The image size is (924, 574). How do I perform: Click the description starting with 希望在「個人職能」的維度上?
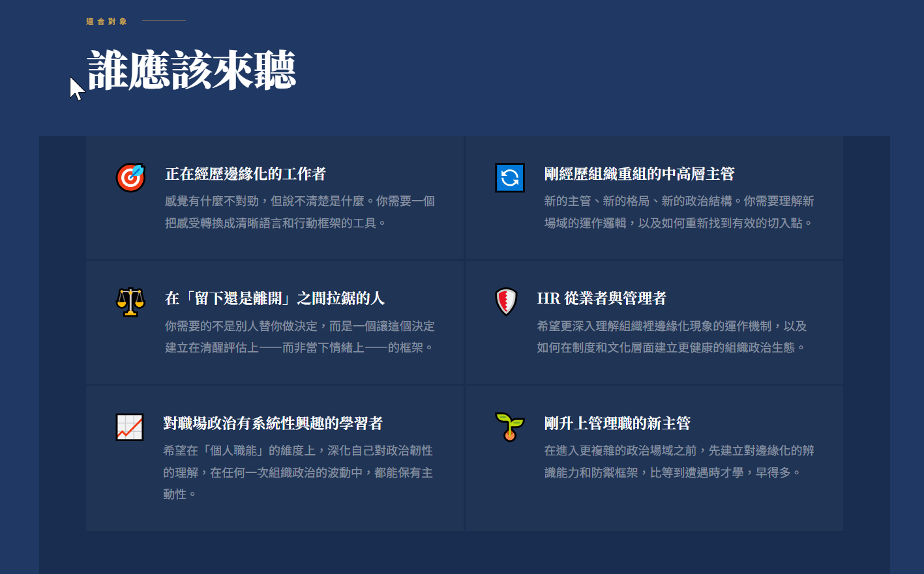[x=298, y=472]
